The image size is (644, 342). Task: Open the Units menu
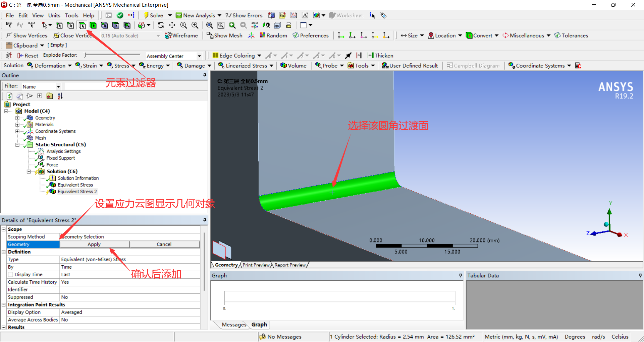click(x=54, y=15)
